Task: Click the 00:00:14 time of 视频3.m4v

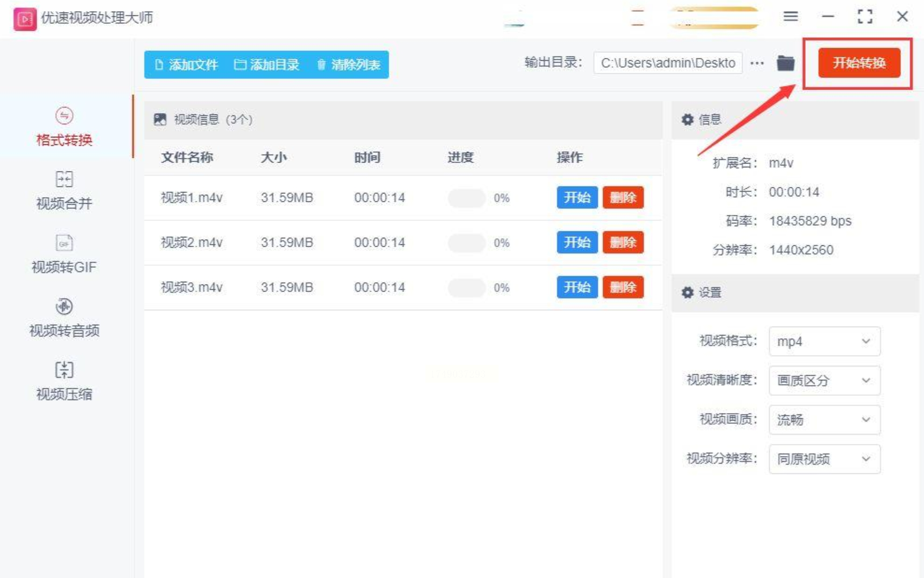Action: pos(379,287)
